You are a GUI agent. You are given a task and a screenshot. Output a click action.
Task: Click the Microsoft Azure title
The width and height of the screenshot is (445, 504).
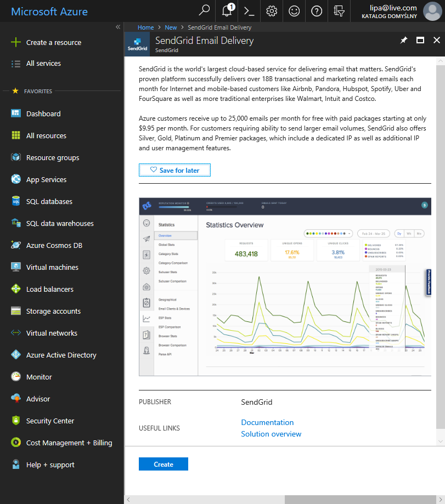click(x=49, y=12)
